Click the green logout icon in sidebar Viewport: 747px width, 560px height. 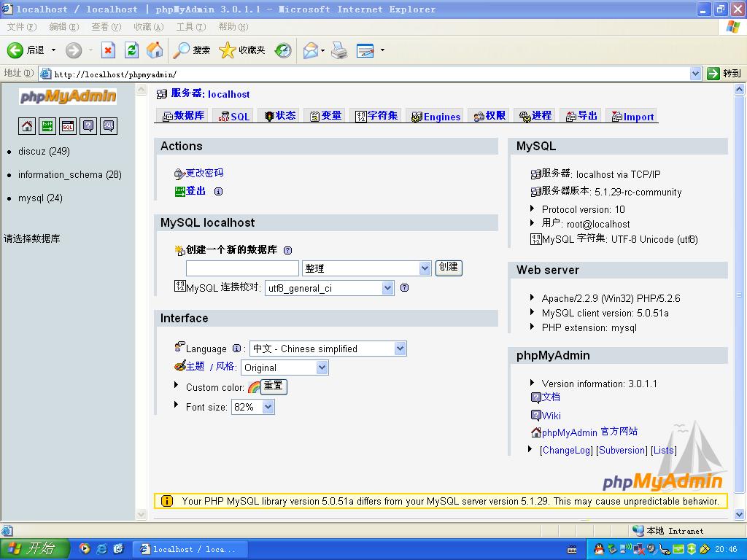tap(47, 126)
